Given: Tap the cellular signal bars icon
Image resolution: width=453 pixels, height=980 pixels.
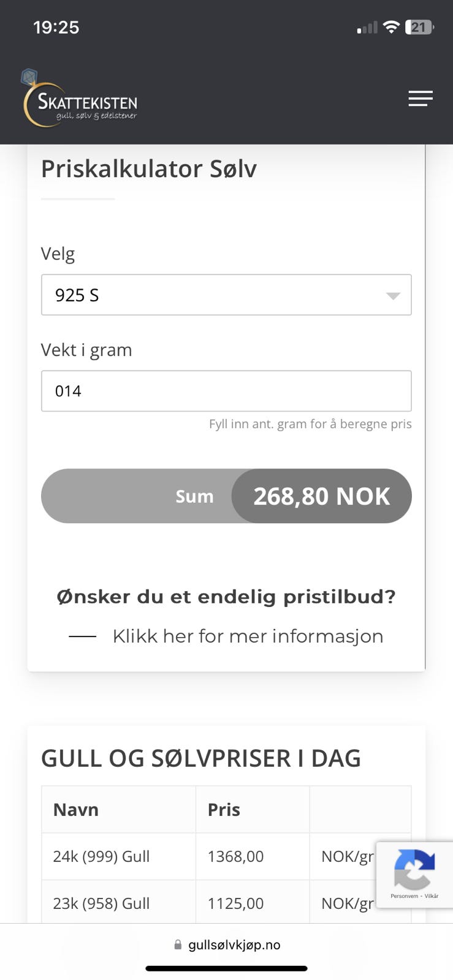Looking at the screenshot, I should [x=367, y=28].
